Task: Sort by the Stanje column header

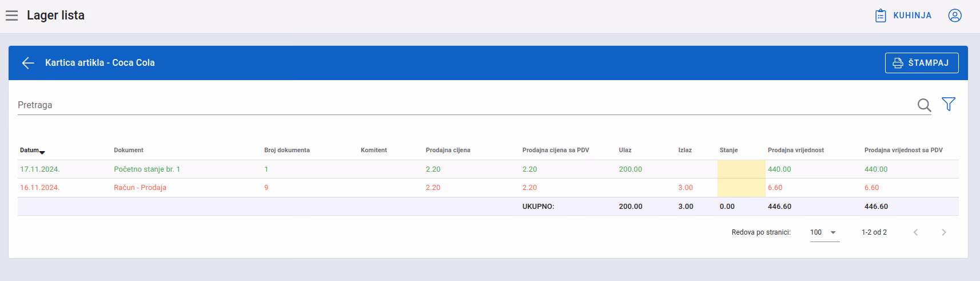Action: (x=728, y=150)
